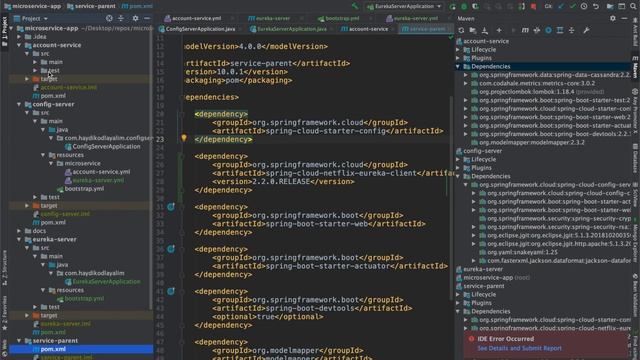640x360 pixels.
Task: Collapse the eureka-server folder in Project tree
Action: tap(19, 240)
